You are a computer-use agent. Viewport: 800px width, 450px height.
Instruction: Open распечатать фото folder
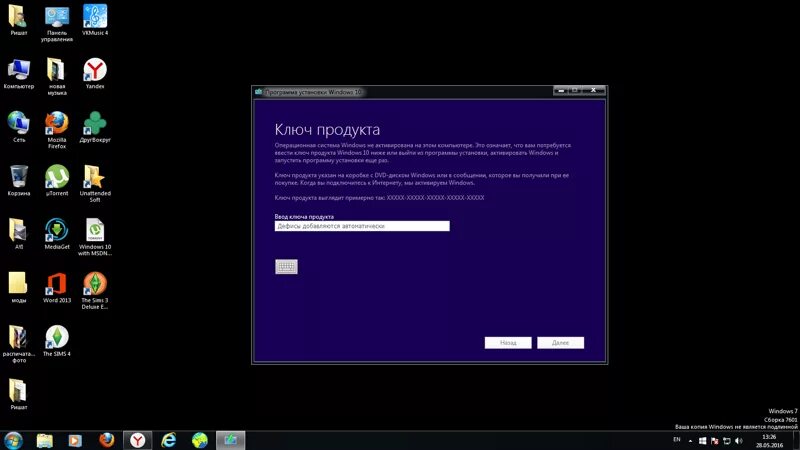[x=19, y=344]
